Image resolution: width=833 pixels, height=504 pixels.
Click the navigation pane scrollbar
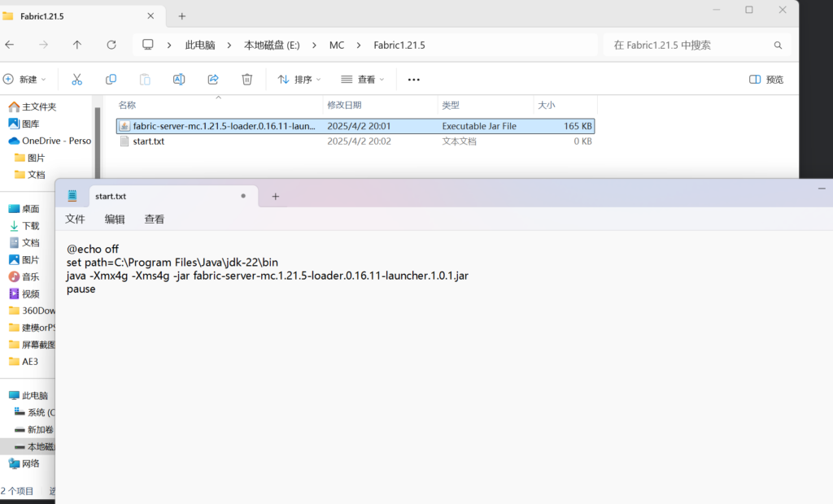98,142
